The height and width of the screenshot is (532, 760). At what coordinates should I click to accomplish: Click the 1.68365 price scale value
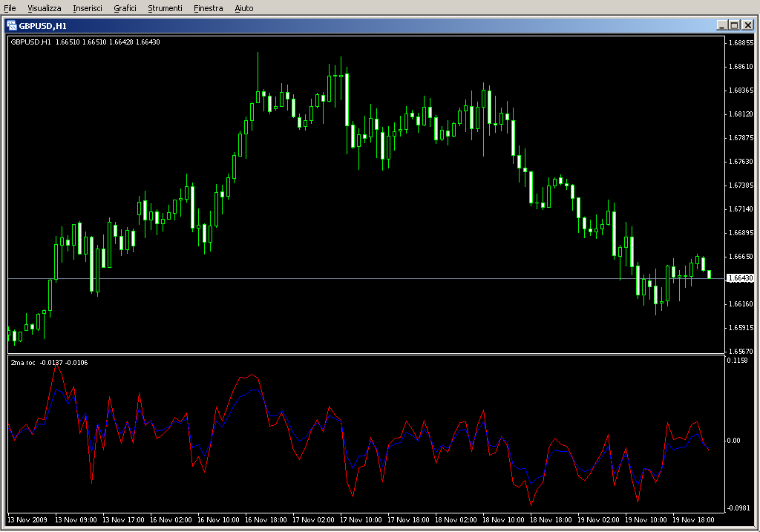pos(741,90)
